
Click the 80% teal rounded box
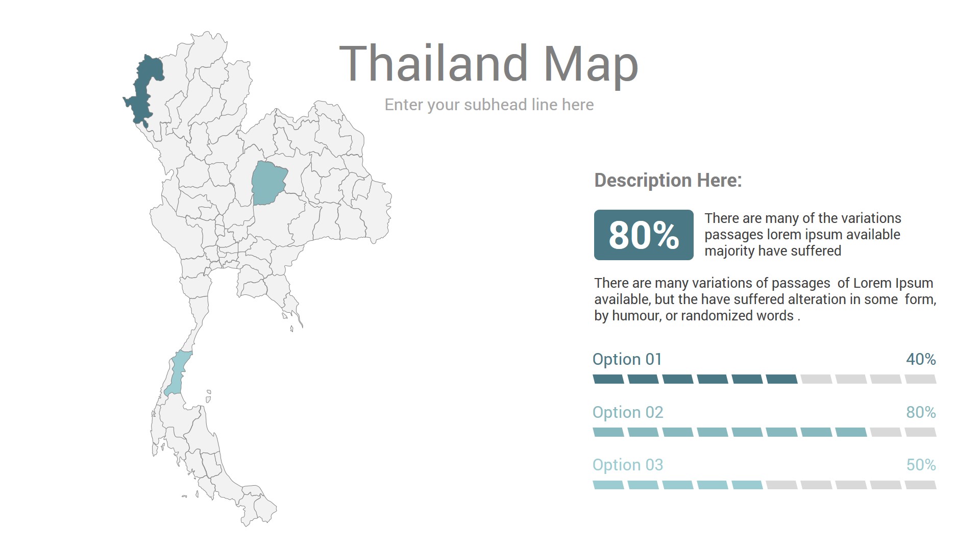point(644,235)
